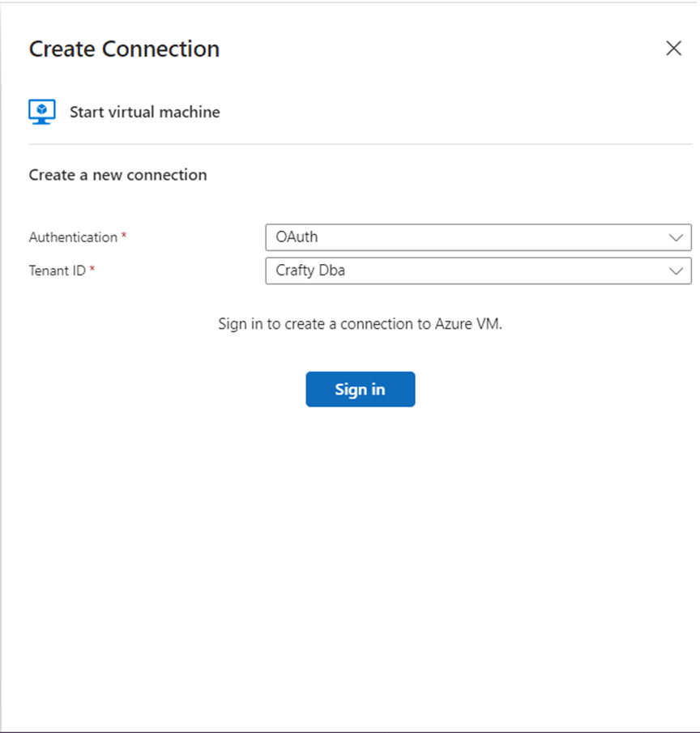Click the Create a new connection subheading

[117, 175]
